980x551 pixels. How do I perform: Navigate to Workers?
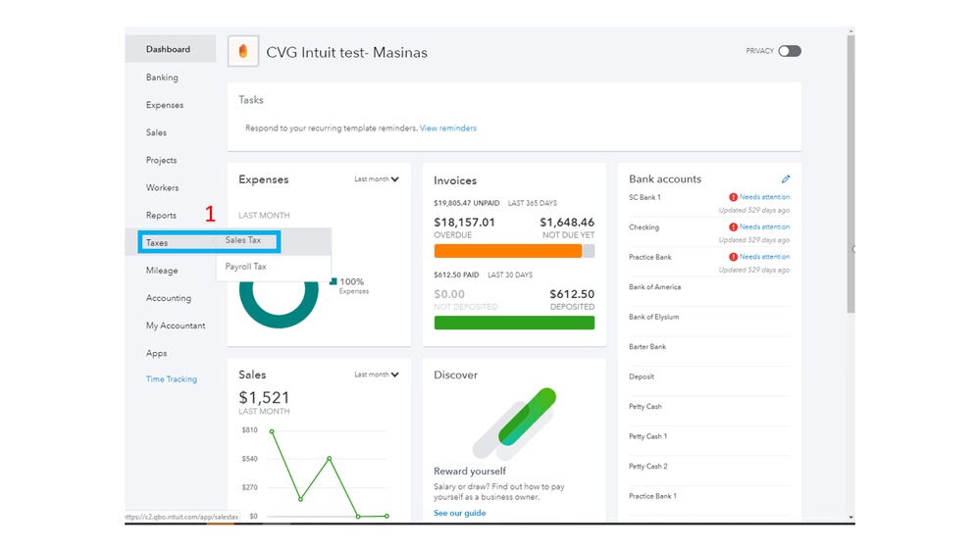[163, 187]
